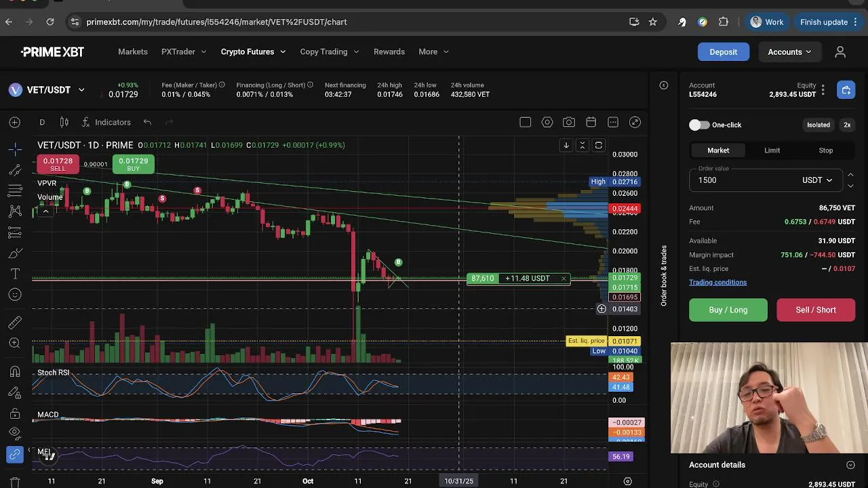Click the Sell / Short button

coord(816,310)
